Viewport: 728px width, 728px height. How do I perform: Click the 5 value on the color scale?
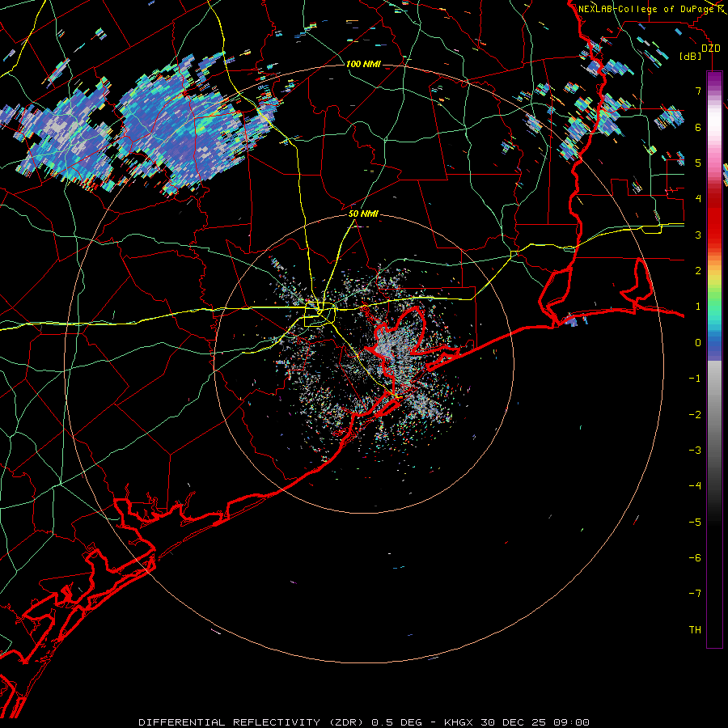pyautogui.click(x=698, y=163)
